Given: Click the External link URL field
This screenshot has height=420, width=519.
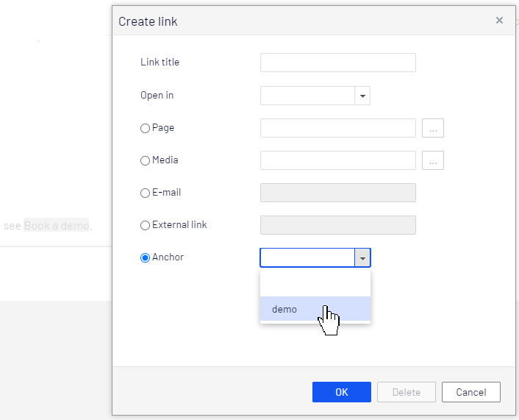Looking at the screenshot, I should [338, 225].
